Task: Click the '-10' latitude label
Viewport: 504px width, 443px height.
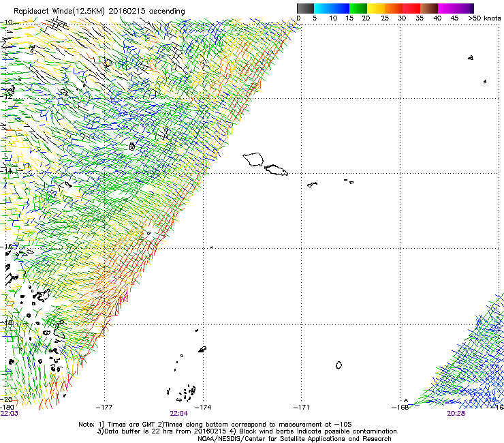Action: (6, 22)
